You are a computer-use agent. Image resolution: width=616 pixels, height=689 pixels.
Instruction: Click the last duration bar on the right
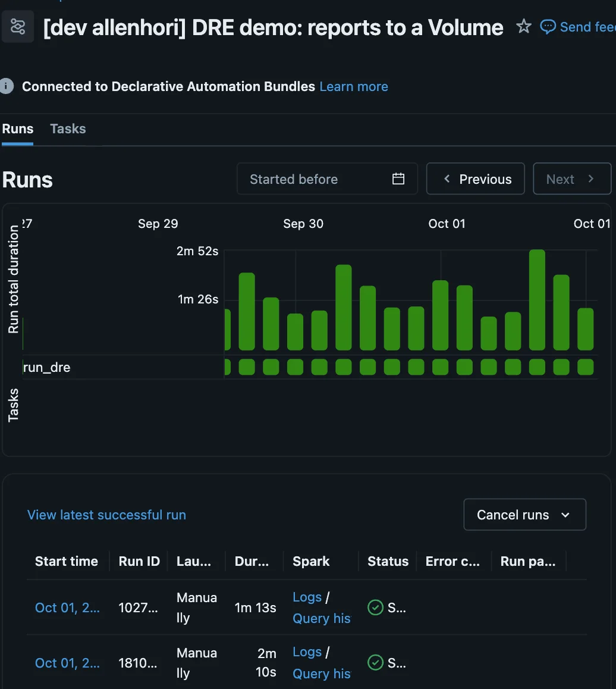tap(585, 329)
